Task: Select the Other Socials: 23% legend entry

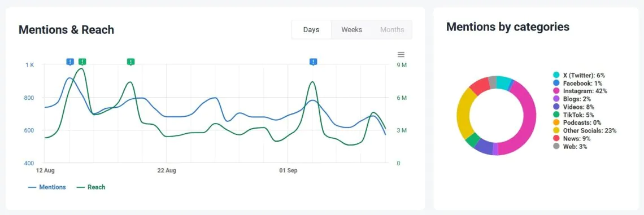Action: pos(585,131)
